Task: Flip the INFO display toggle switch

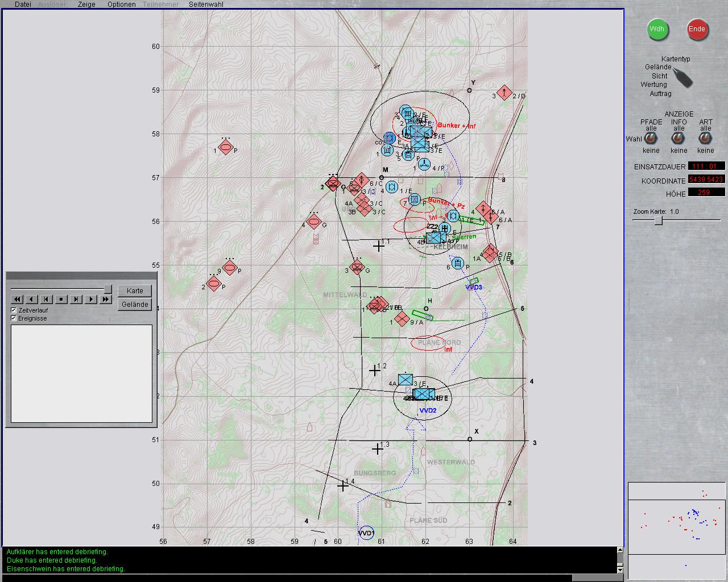Action: (678, 139)
